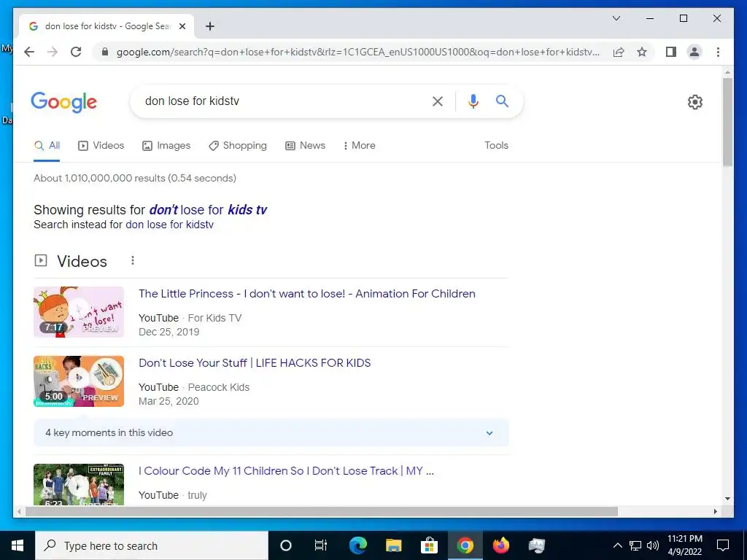Screen dimensions: 747x560
Task: Share this page via address bar icon
Action: [619, 52]
